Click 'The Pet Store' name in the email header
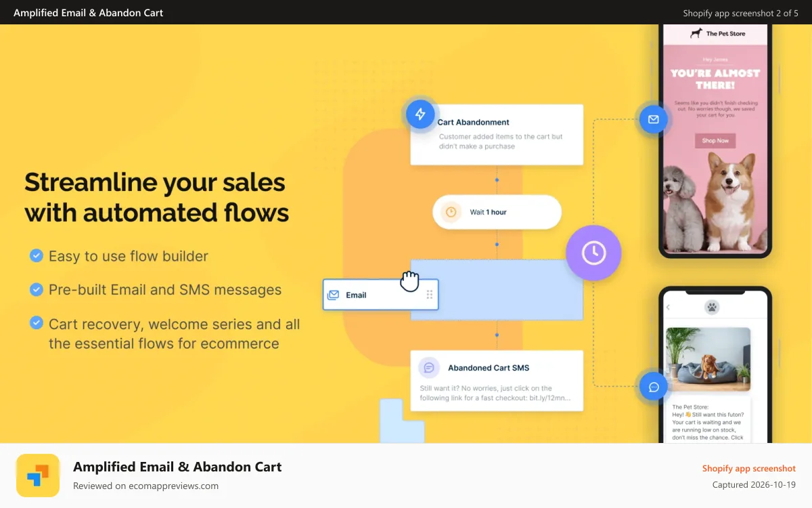Viewport: 812px width, 508px height. (x=725, y=33)
